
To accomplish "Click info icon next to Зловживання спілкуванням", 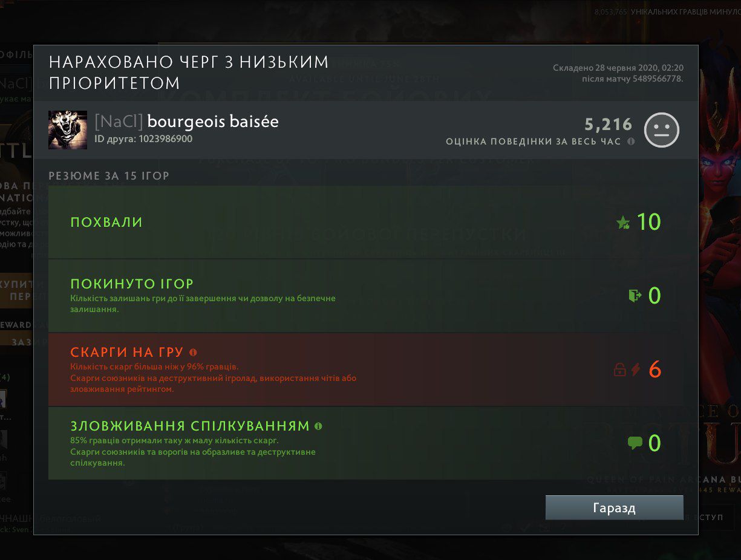I will coord(319,426).
